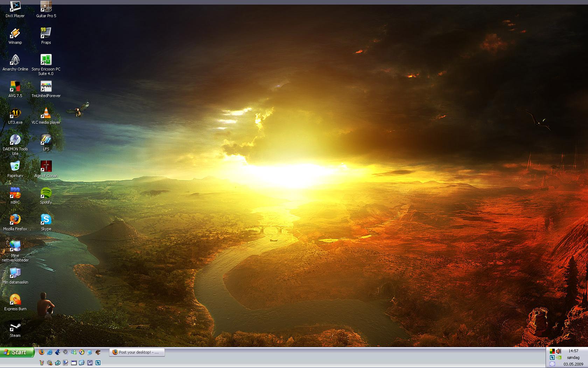This screenshot has height=368, width=588.
Task: Open the Start menu
Action: pos(17,352)
